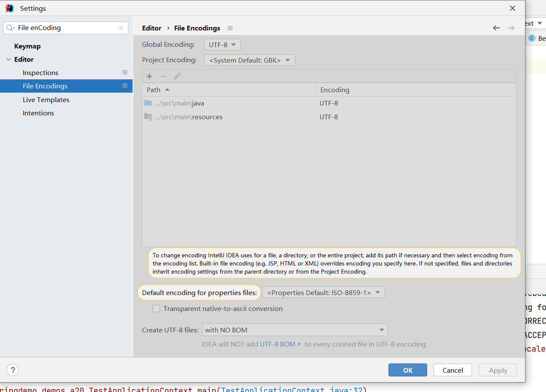Click the back navigation arrow
The height and width of the screenshot is (392, 546).
pyautogui.click(x=496, y=27)
